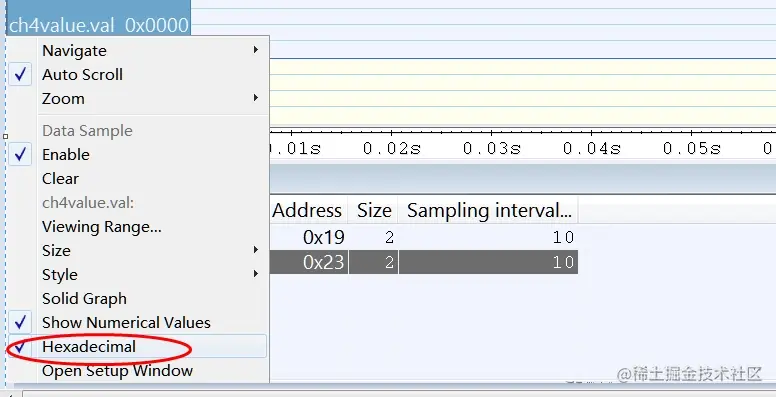Click the 0.03s timeline tick label

click(492, 148)
